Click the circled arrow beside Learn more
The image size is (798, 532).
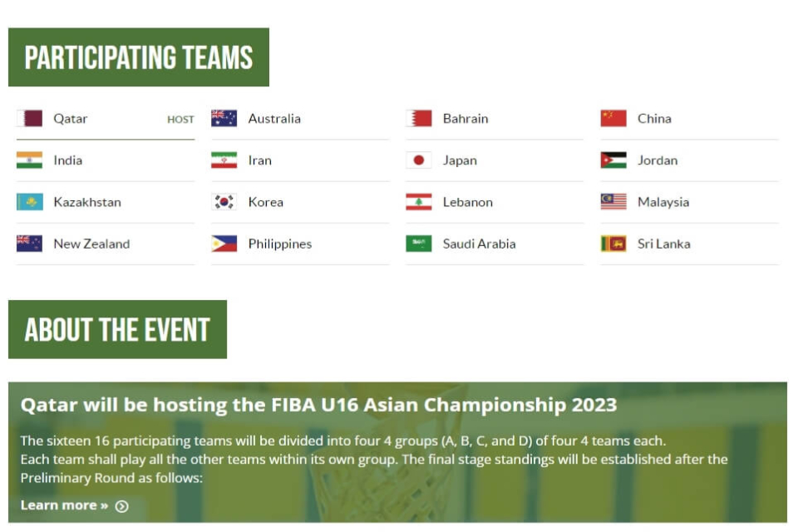[121, 506]
